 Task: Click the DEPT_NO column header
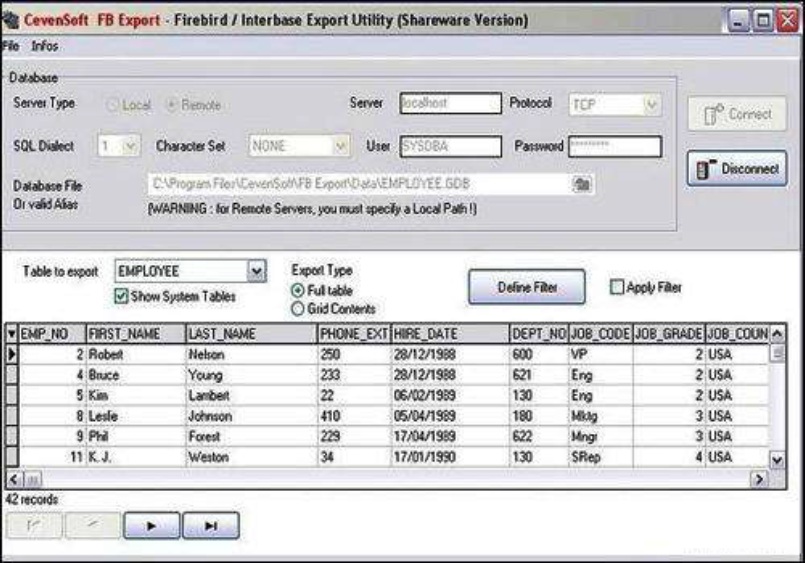[539, 334]
